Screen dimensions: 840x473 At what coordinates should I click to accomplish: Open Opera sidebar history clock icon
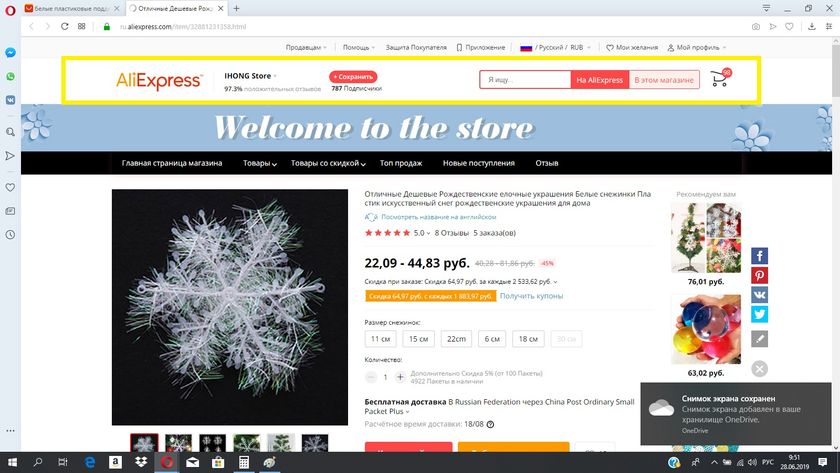(x=10, y=235)
